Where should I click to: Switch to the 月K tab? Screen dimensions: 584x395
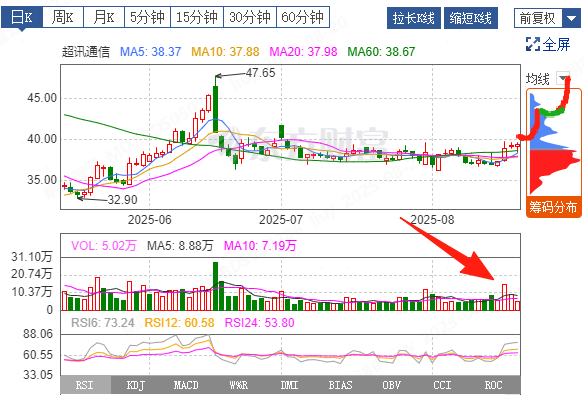pos(104,17)
